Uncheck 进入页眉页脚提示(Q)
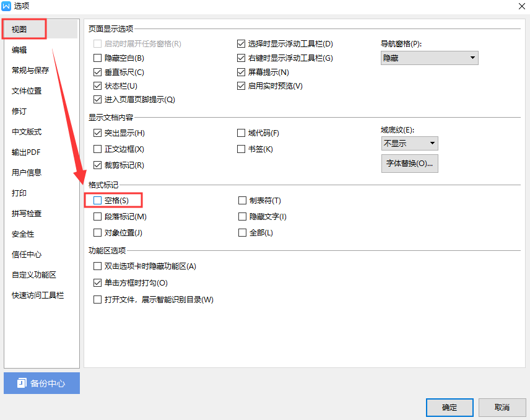Screen dimensions: 530x420 coord(97,99)
